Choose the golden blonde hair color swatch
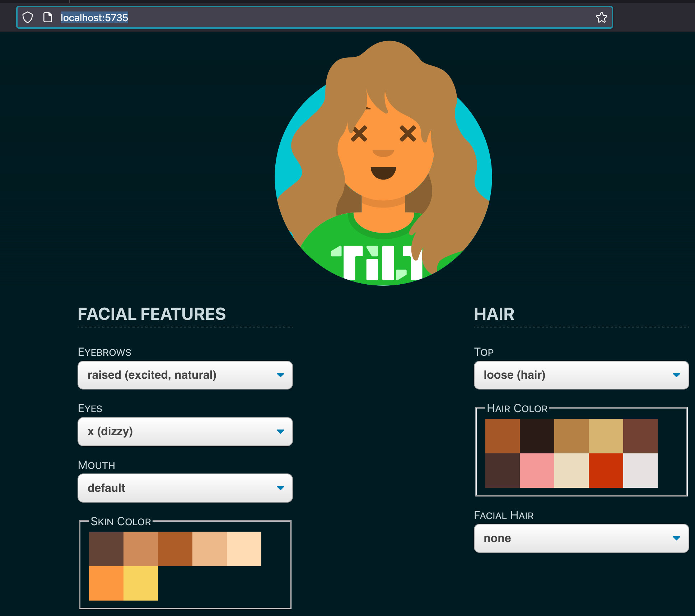 [x=606, y=436]
